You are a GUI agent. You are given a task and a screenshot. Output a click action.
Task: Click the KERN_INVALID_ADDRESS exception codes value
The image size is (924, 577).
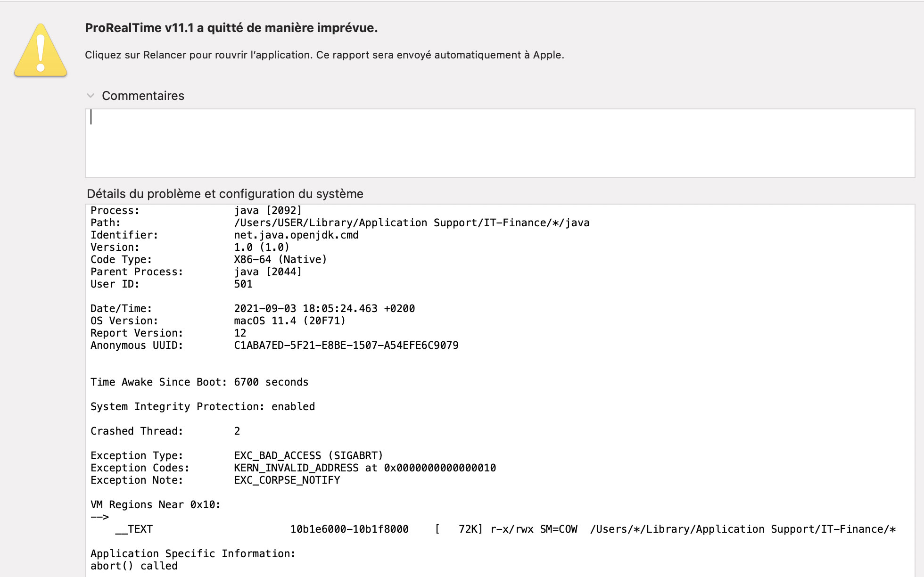click(365, 468)
